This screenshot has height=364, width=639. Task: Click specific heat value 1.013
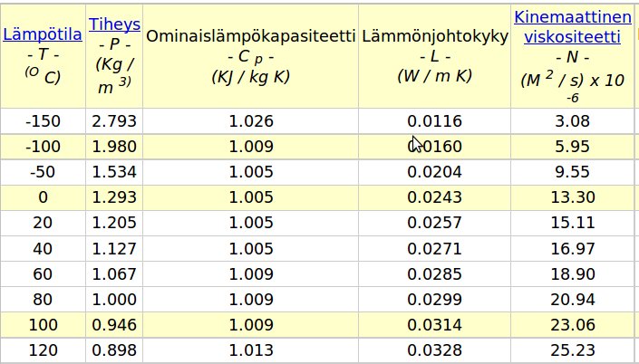point(250,350)
